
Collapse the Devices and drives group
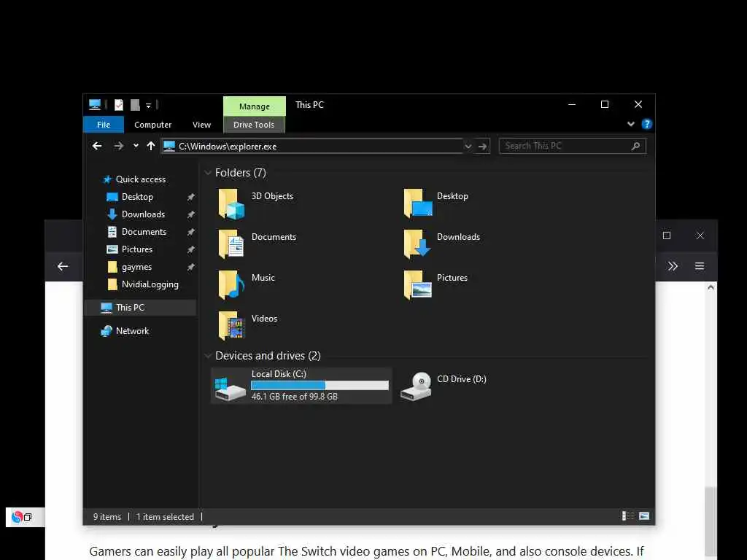(x=208, y=356)
